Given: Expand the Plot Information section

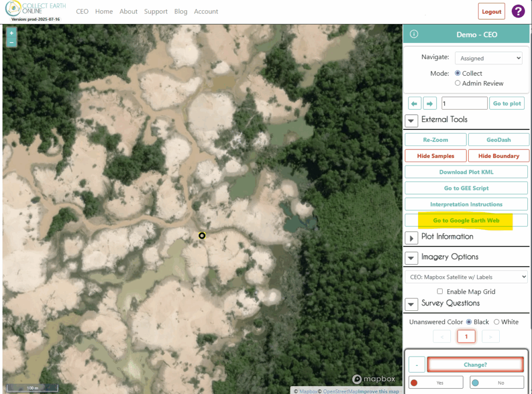Looking at the screenshot, I should coord(411,237).
